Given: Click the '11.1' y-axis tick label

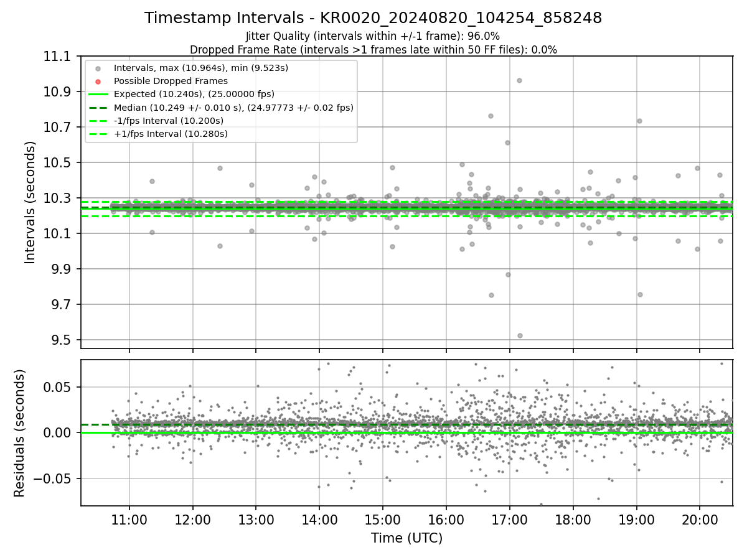Looking at the screenshot, I should pos(58,57).
